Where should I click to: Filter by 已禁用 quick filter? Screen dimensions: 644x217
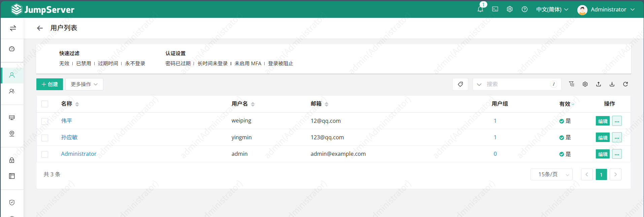point(83,64)
